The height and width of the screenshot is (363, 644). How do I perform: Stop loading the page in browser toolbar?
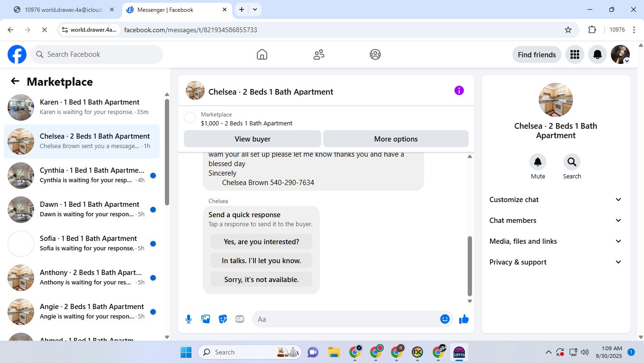click(44, 30)
